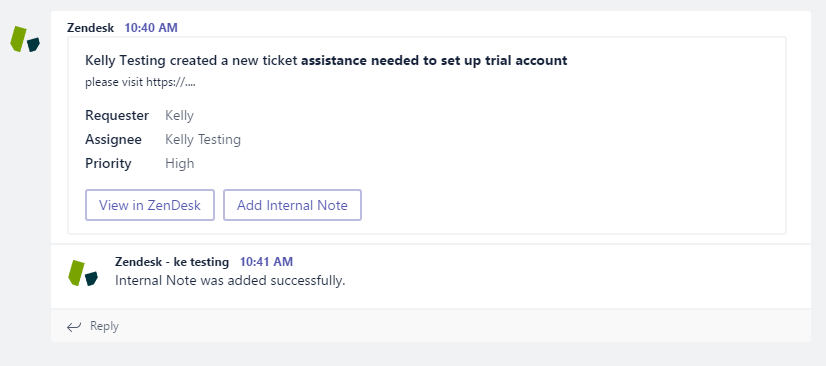Click the Priority value High

(180, 163)
